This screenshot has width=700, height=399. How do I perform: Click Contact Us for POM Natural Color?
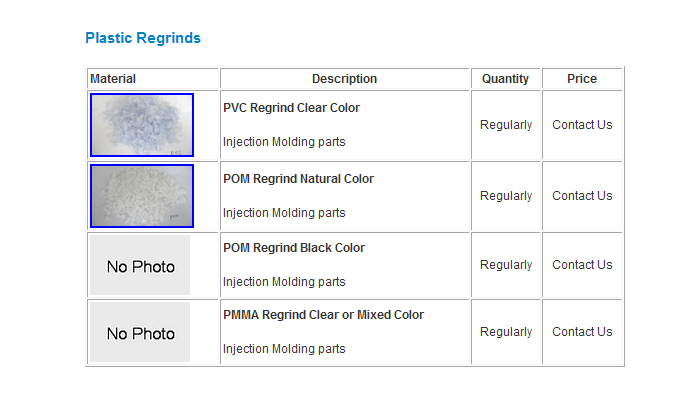[x=582, y=195]
